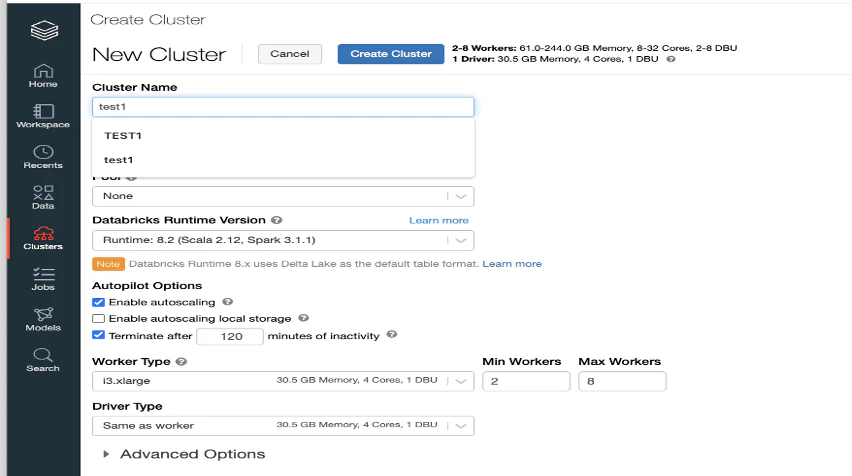This screenshot has height=476, width=852.
Task: Click the Min Workers field
Action: click(x=526, y=381)
